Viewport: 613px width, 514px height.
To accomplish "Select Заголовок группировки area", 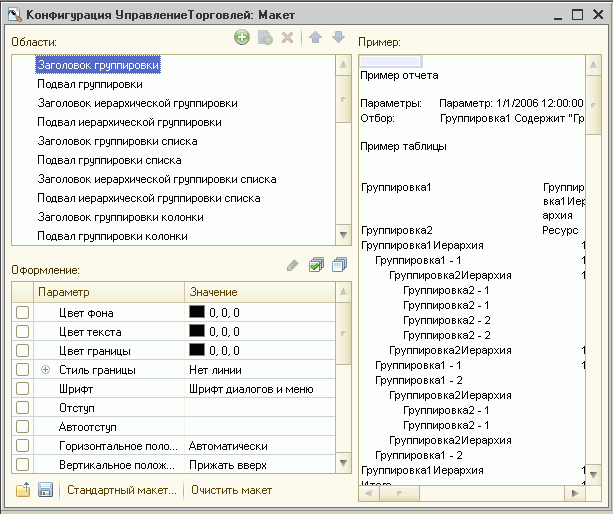I will tap(98, 65).
